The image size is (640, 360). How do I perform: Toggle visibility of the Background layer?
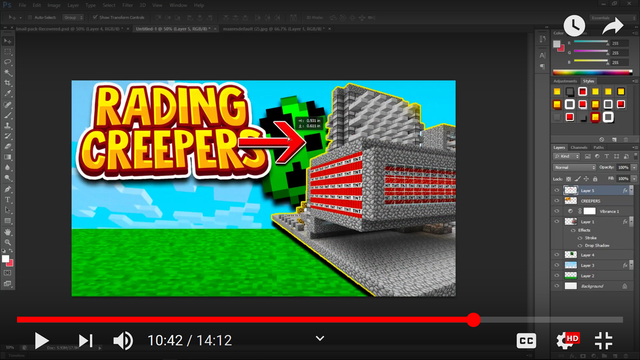pos(556,286)
